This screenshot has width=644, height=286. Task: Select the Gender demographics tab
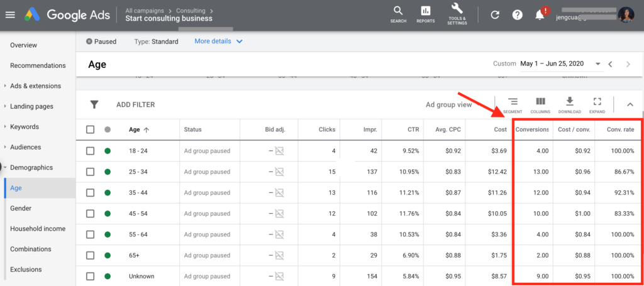pos(21,209)
